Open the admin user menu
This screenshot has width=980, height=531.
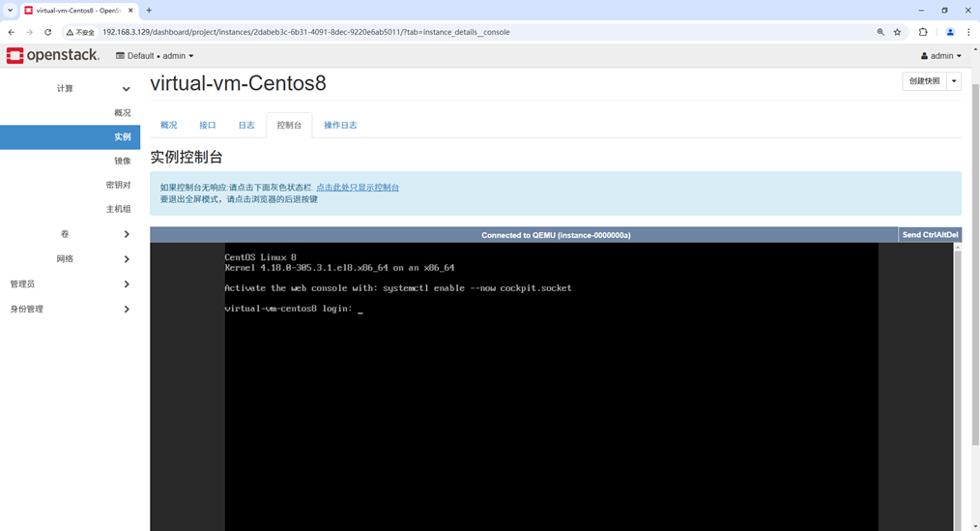click(940, 56)
